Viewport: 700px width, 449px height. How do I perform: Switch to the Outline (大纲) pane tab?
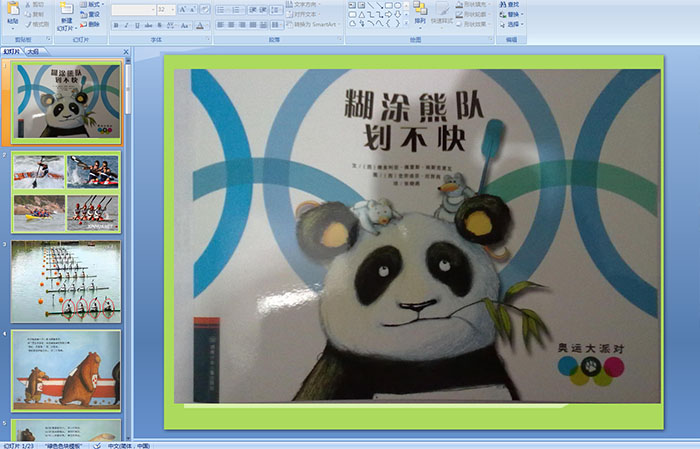34,52
